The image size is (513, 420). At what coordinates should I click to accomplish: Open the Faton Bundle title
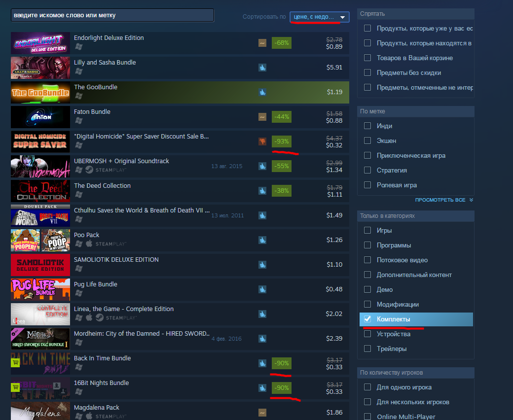point(92,111)
